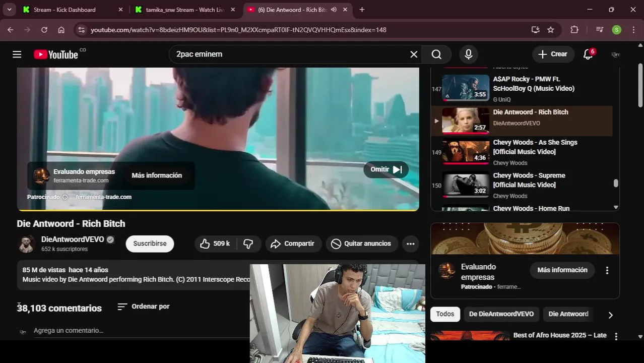Screen dimensions: 644x363
Task: Open a new browser tab
Action: pos(362,10)
